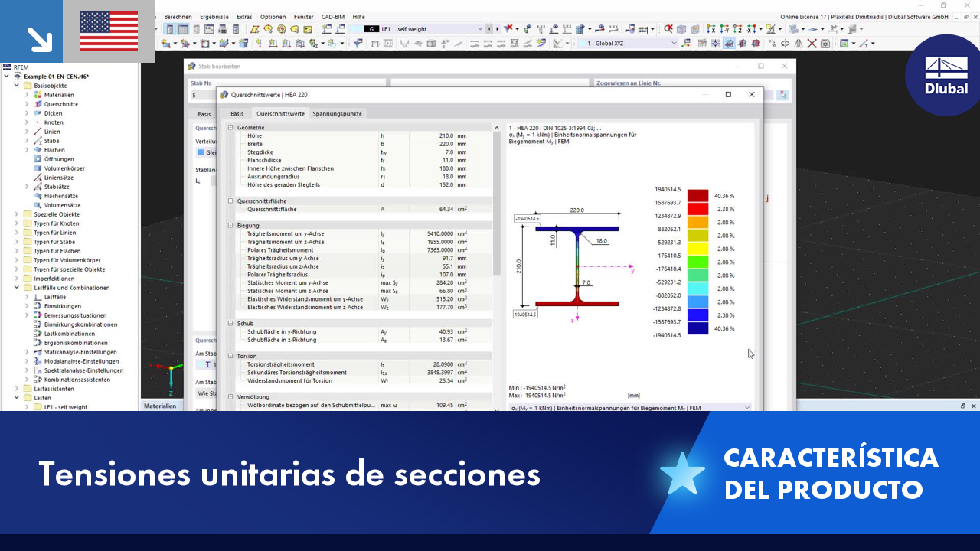Select Volumensätze in the navigator tree
The height and width of the screenshot is (551, 980).
click(x=62, y=205)
